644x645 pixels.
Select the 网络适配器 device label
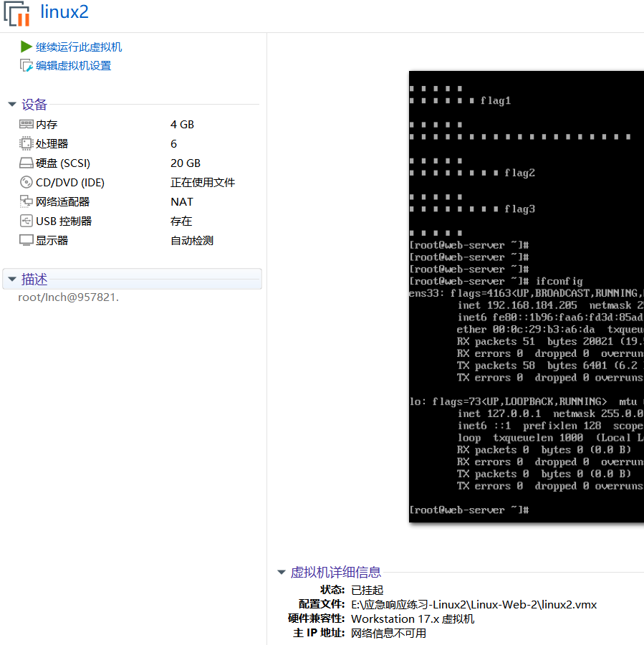point(62,201)
